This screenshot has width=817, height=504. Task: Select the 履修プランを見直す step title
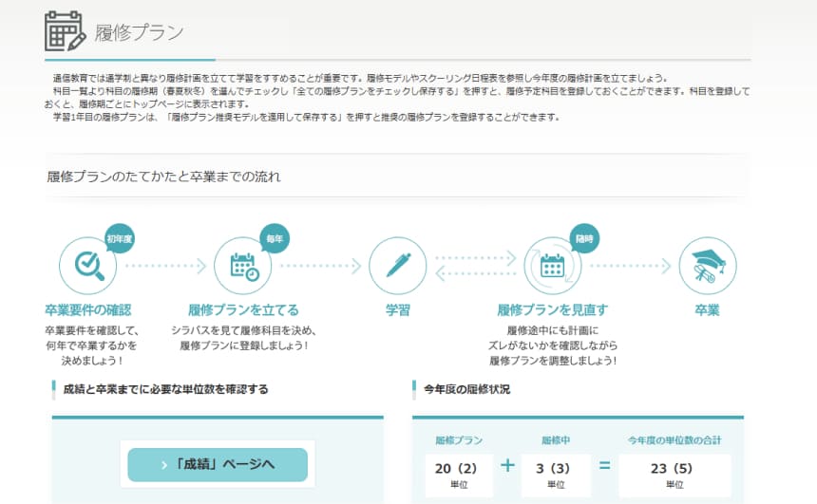[x=552, y=310]
